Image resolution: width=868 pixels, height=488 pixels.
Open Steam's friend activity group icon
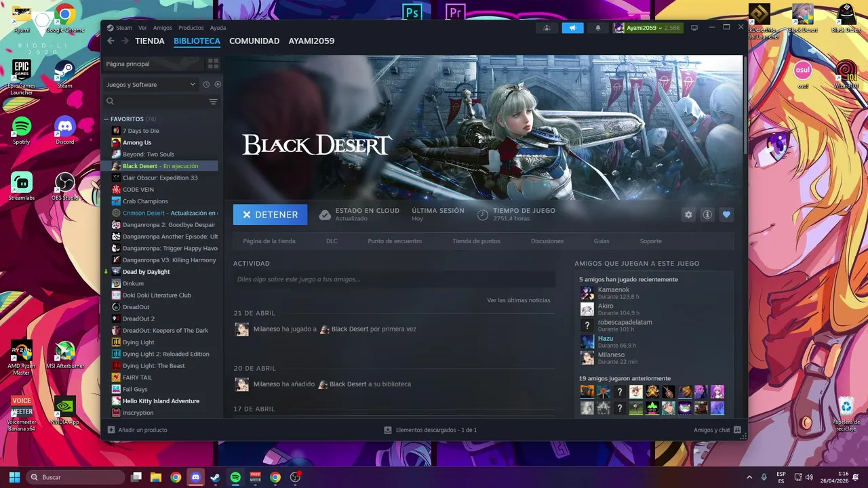(547, 28)
